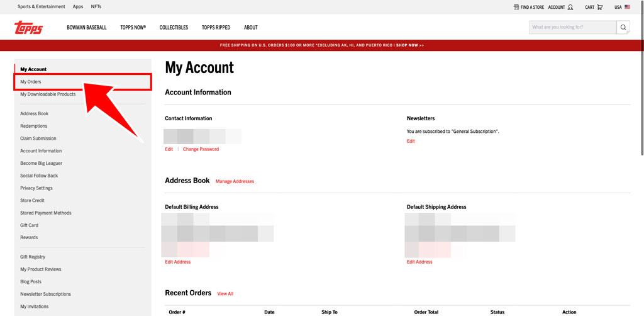Viewport: 644px width, 316px height.
Task: Open Gift Registry in the sidebar
Action: pyautogui.click(x=33, y=257)
